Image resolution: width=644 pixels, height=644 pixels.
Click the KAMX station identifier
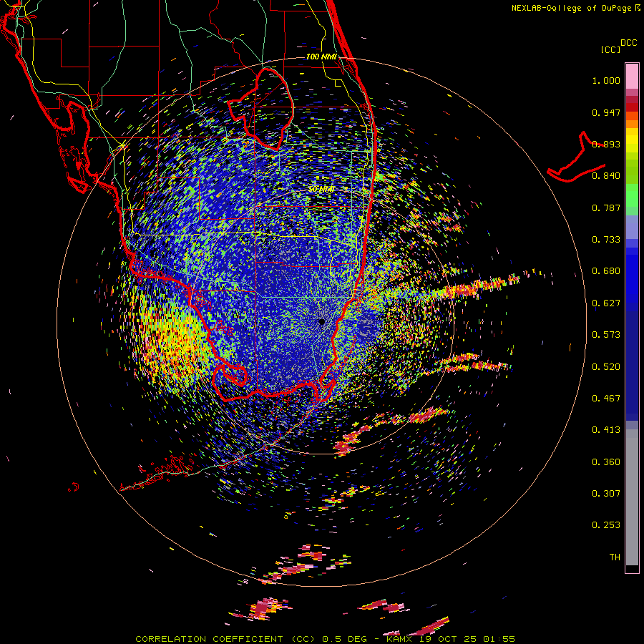pos(399,639)
